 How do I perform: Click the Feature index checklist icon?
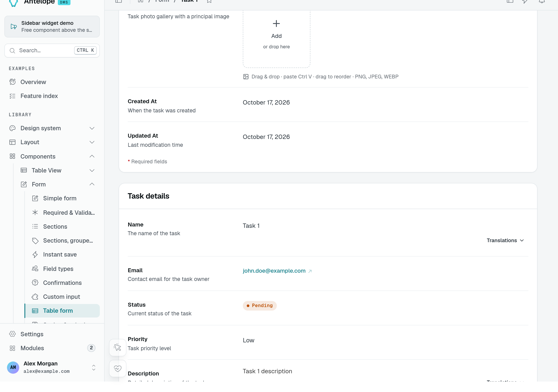[12, 96]
